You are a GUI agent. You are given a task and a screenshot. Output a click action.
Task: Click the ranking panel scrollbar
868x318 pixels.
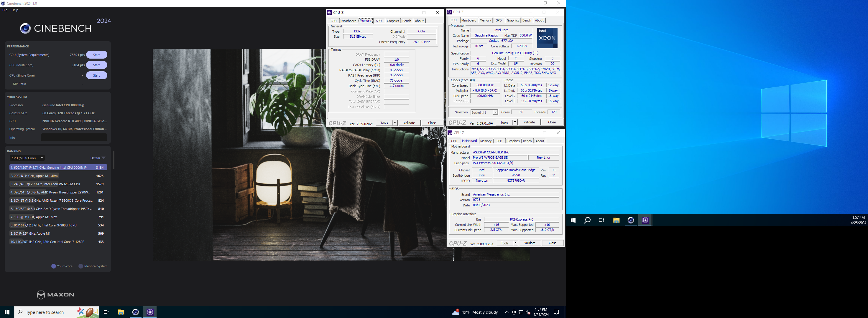(x=114, y=160)
